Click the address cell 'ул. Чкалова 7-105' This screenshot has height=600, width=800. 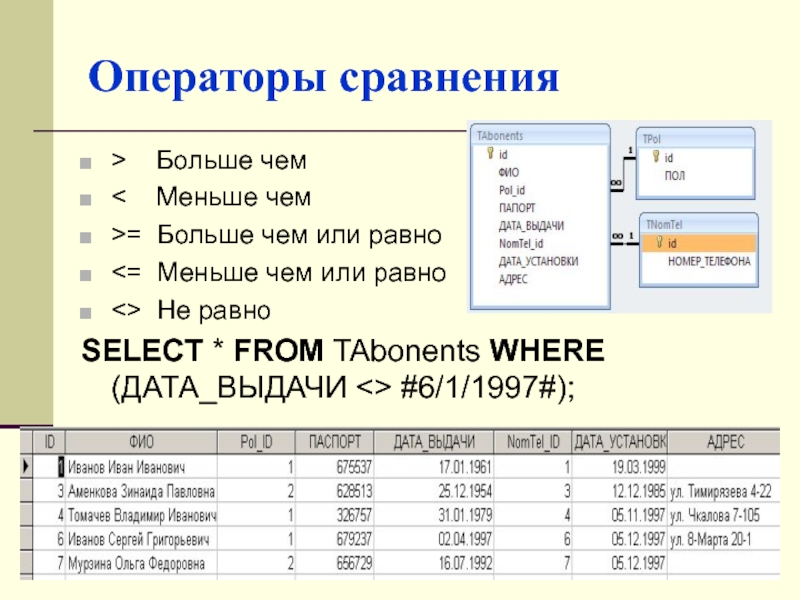coord(724,515)
